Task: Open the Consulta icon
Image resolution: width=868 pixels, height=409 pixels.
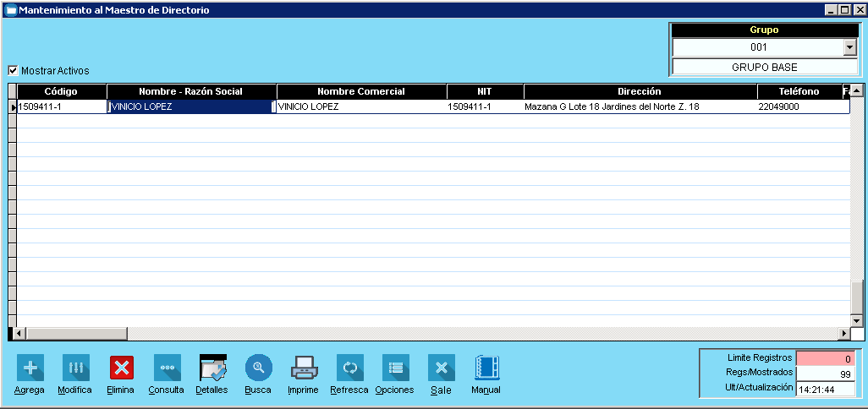Action: [x=167, y=368]
